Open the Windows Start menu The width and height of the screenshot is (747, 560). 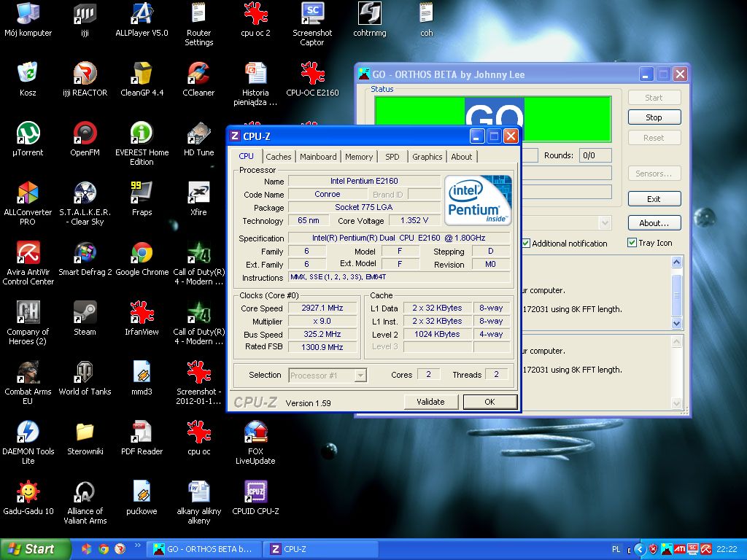35,549
